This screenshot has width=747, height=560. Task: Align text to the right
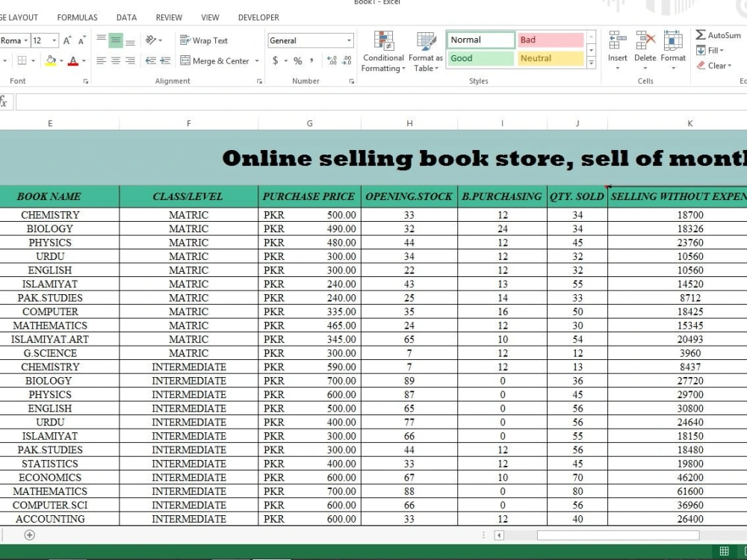130,61
